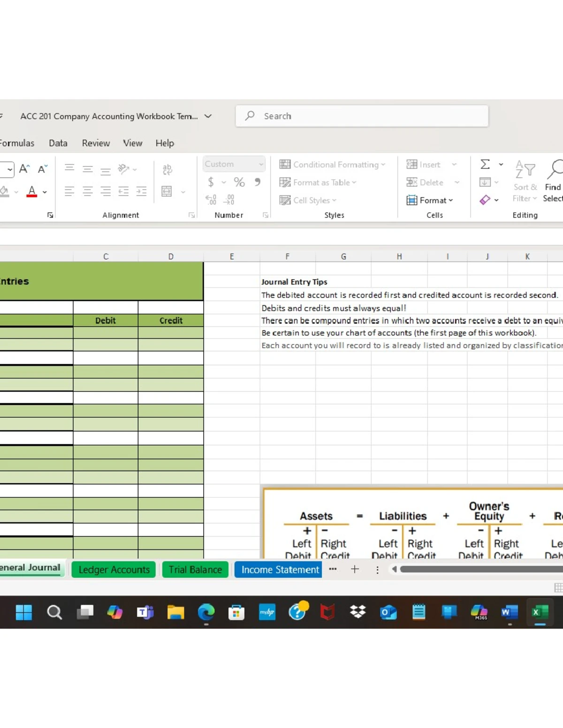The width and height of the screenshot is (563, 728).
Task: Click the Percent Style icon
Action: (239, 182)
